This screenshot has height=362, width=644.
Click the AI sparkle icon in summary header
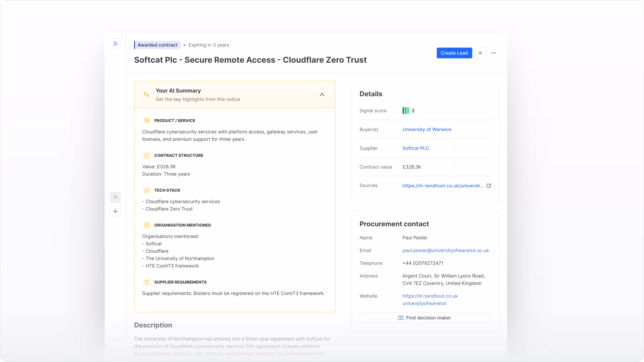point(146,95)
